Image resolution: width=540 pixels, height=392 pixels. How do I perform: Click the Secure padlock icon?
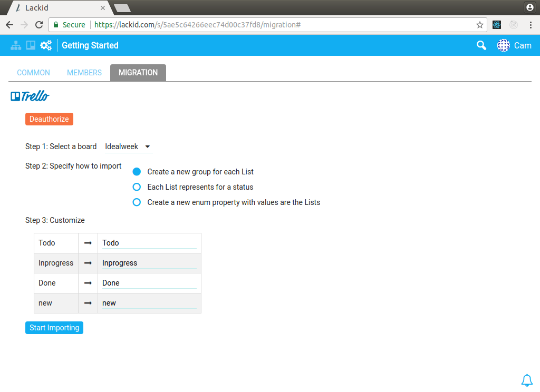coord(56,25)
